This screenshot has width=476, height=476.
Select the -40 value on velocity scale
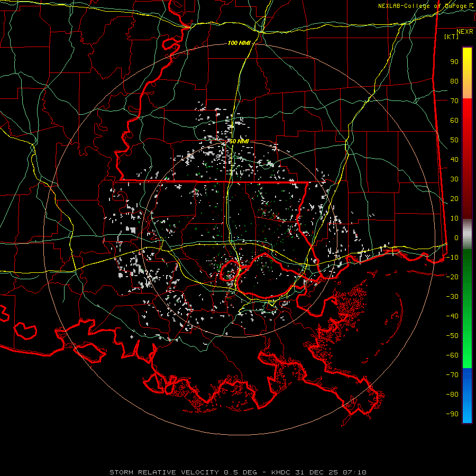click(x=452, y=316)
